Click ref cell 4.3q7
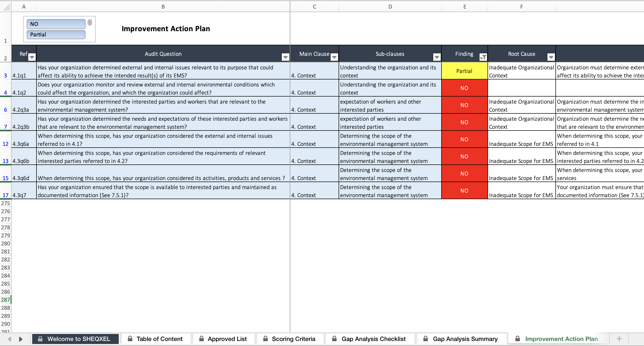This screenshot has height=346, width=644. pyautogui.click(x=24, y=191)
